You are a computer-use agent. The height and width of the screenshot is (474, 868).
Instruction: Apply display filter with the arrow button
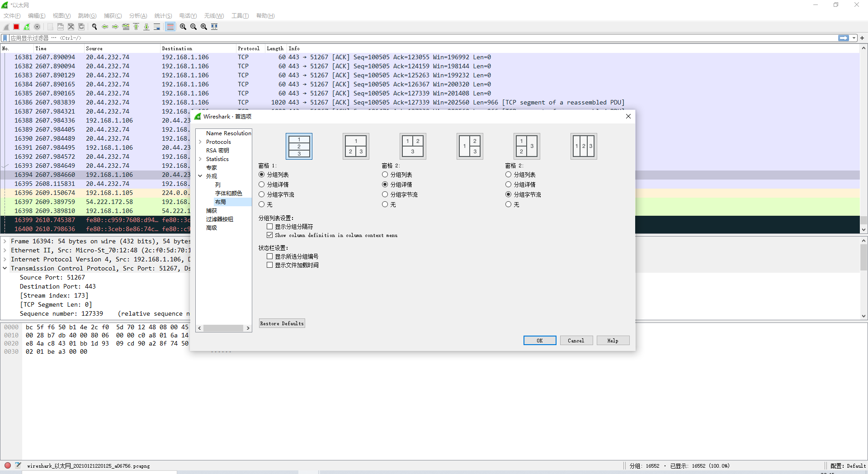point(844,38)
